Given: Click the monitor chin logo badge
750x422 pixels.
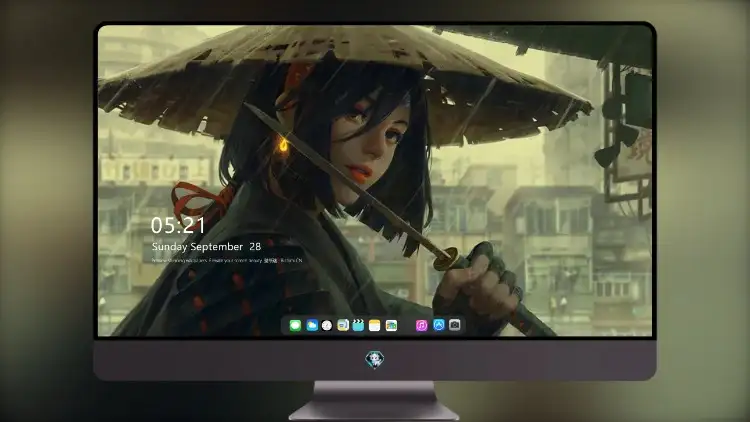Looking at the screenshot, I should click(375, 360).
